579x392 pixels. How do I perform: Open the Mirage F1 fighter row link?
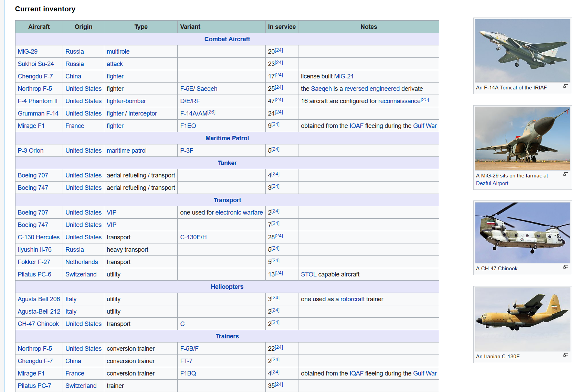pyautogui.click(x=31, y=126)
